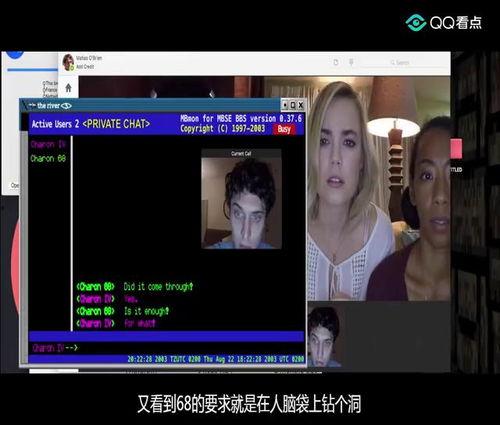Click the Add Credit link
This screenshot has width=500, height=425.
click(85, 67)
